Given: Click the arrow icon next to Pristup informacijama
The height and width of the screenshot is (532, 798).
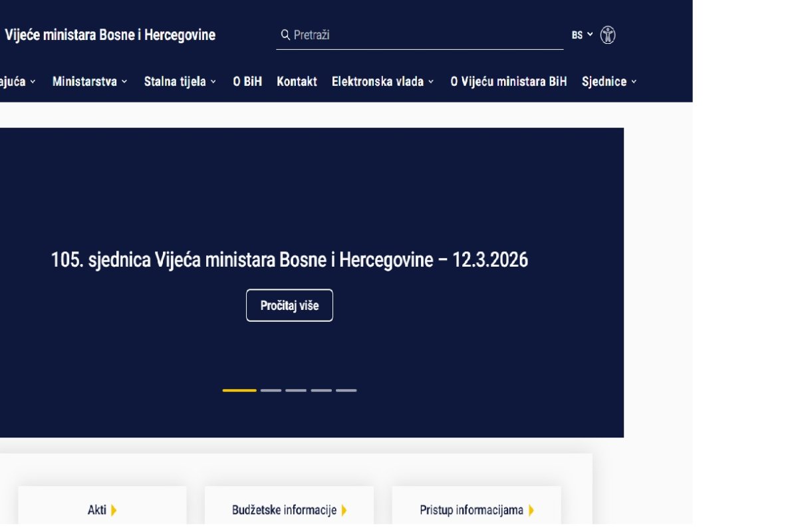Looking at the screenshot, I should (x=531, y=511).
